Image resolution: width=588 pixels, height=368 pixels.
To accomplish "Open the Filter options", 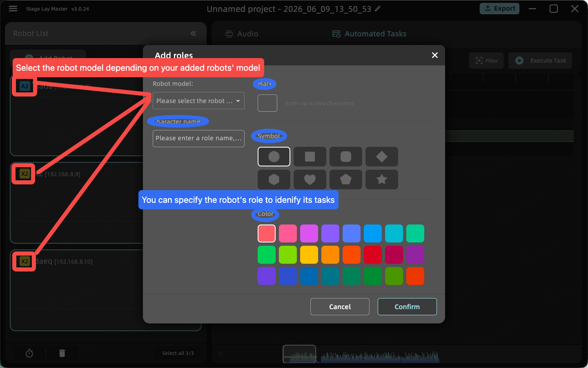I will pos(486,61).
